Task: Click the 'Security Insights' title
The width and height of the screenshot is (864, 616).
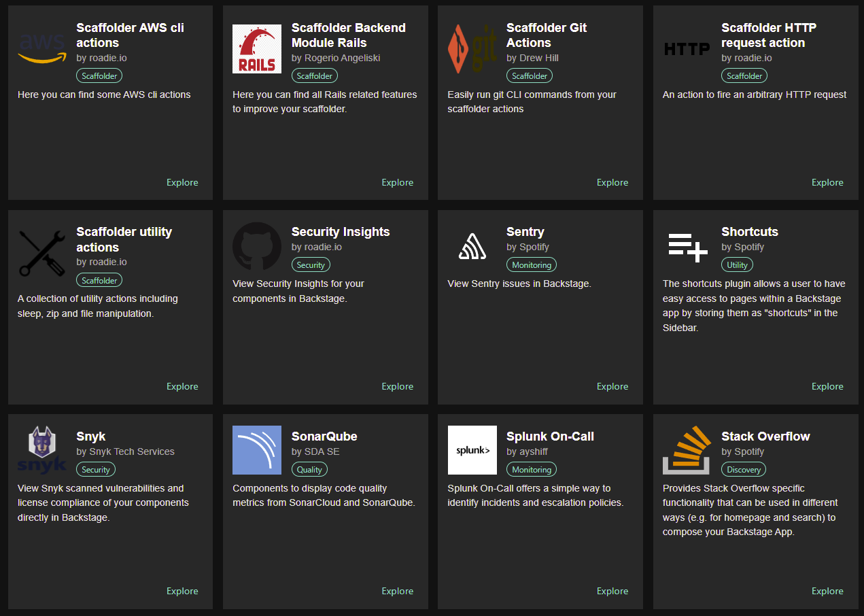Action: [341, 232]
